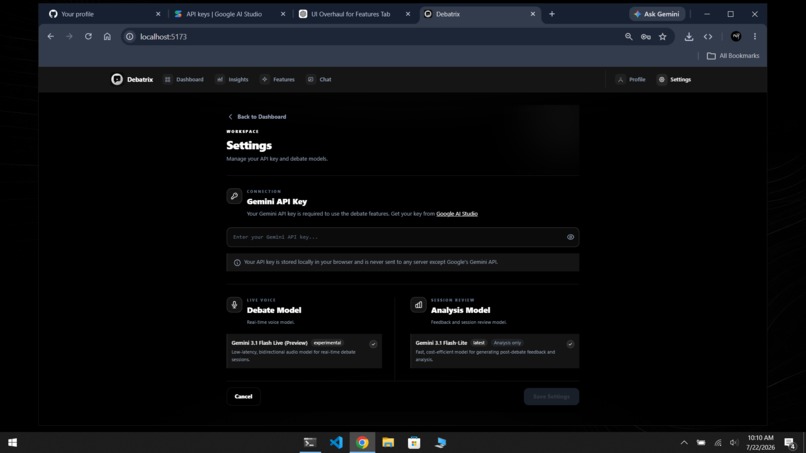The image size is (806, 453).
Task: Click the site info icon in address bar
Action: [x=130, y=37]
